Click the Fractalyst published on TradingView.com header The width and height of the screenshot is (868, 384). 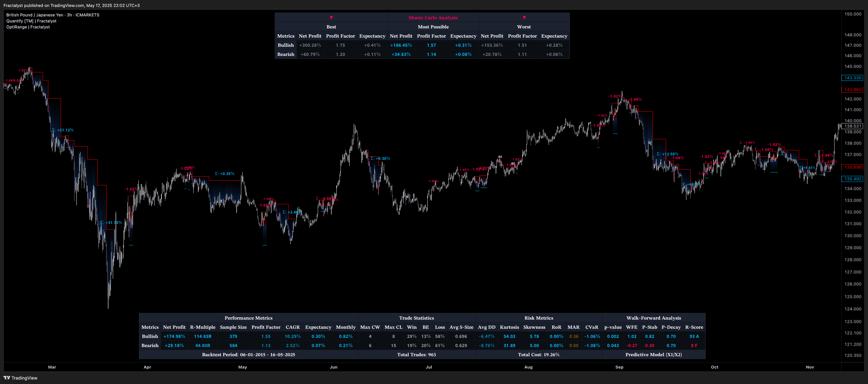71,5
